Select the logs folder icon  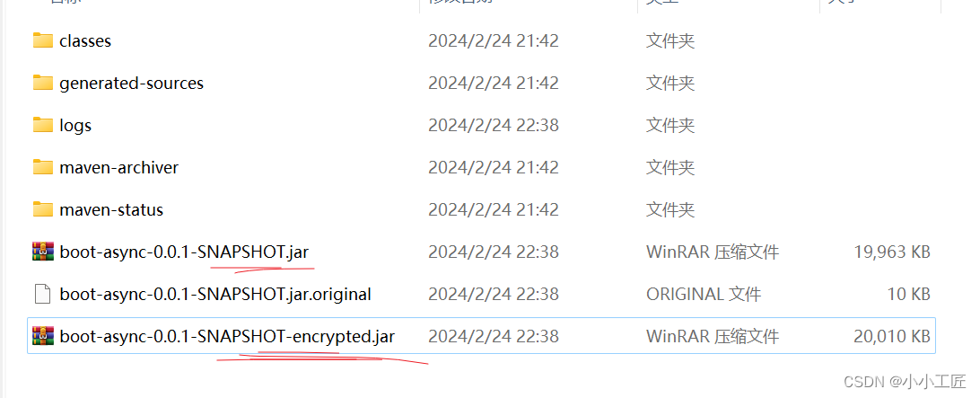pos(42,125)
